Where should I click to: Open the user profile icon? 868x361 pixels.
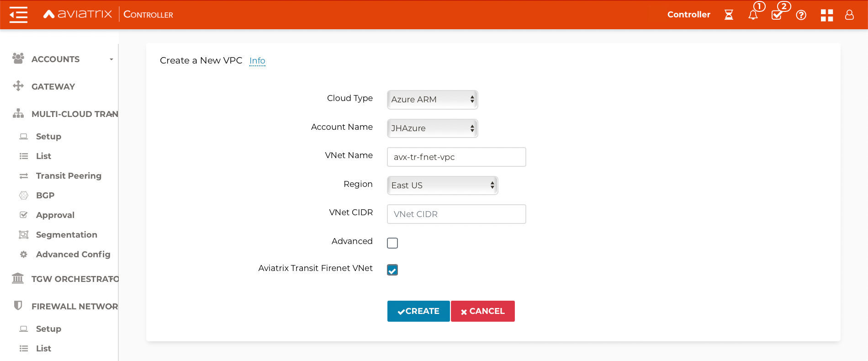[x=849, y=15]
